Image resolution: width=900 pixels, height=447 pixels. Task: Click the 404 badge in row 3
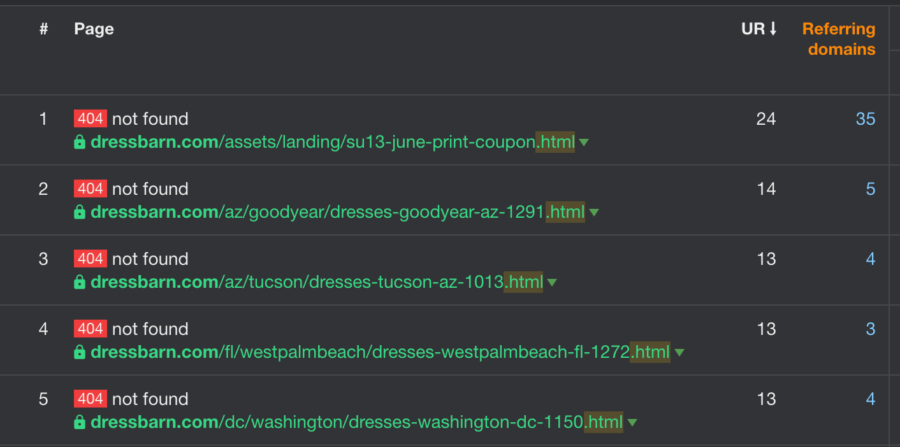click(90, 259)
